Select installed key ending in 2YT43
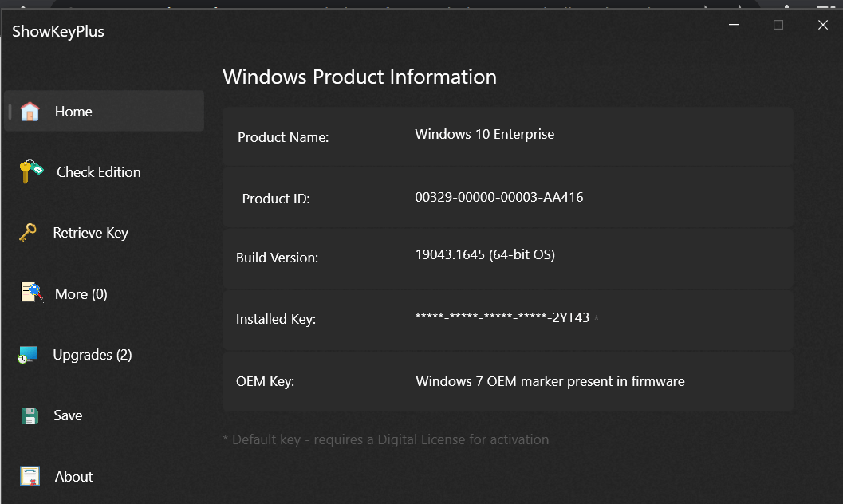Viewport: 843px width, 504px height. click(502, 317)
